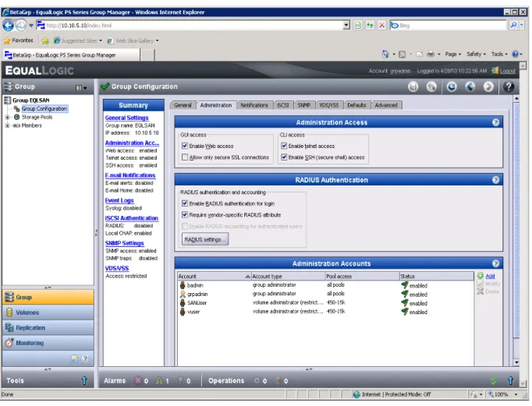The image size is (532, 406).
Task: Expand the Storage Pools tree node
Action: (x=7, y=117)
